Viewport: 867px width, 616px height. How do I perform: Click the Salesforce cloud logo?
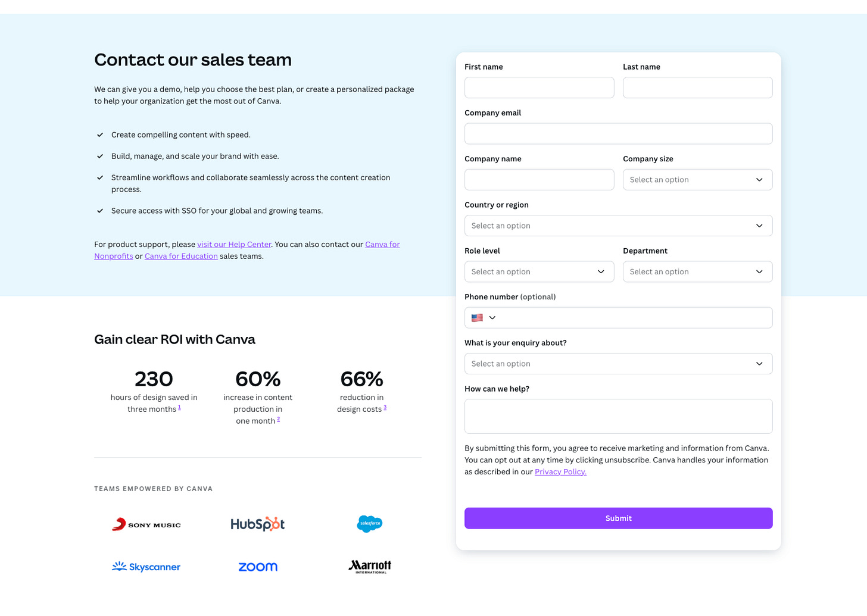tap(370, 524)
